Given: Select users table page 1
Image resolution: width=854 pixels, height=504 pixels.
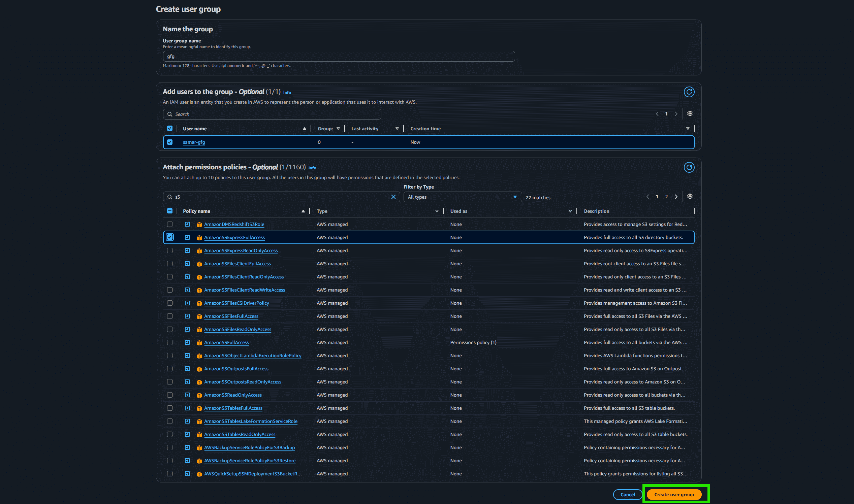Looking at the screenshot, I should coord(666,114).
